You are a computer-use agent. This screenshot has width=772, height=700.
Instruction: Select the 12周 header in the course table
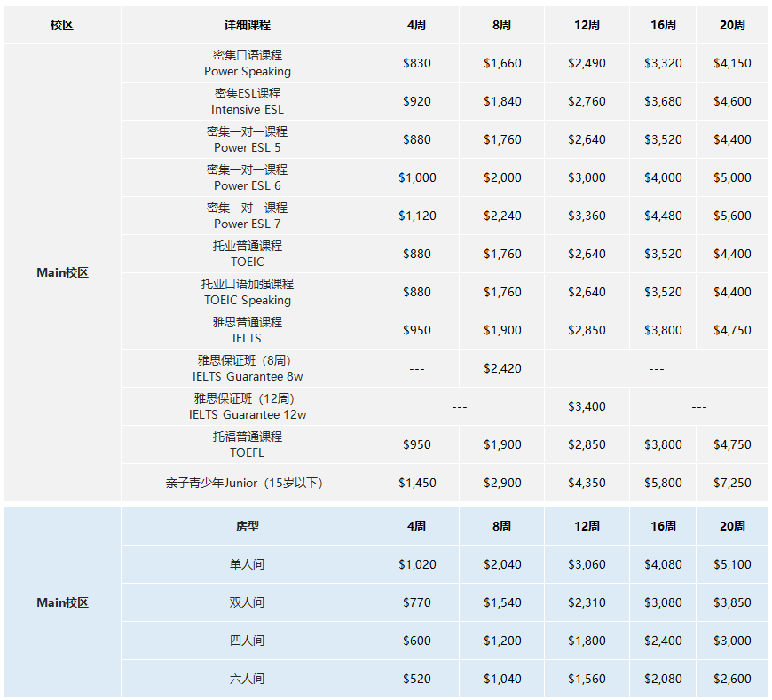587,25
